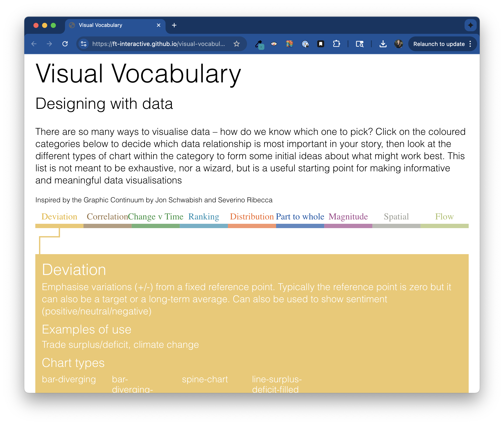
Task: Switch to the Change v Time category
Action: point(156,217)
